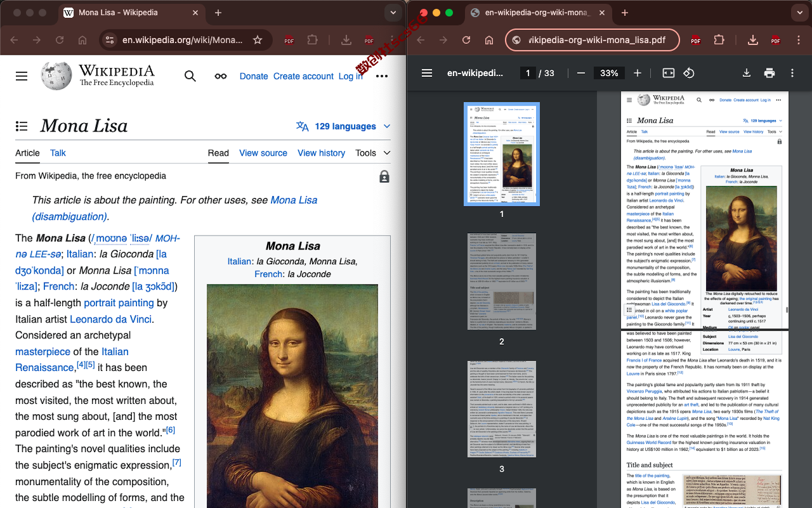Select the Read tab on live Wikipedia page
Viewport: 812px width, 508px height.
pyautogui.click(x=218, y=153)
